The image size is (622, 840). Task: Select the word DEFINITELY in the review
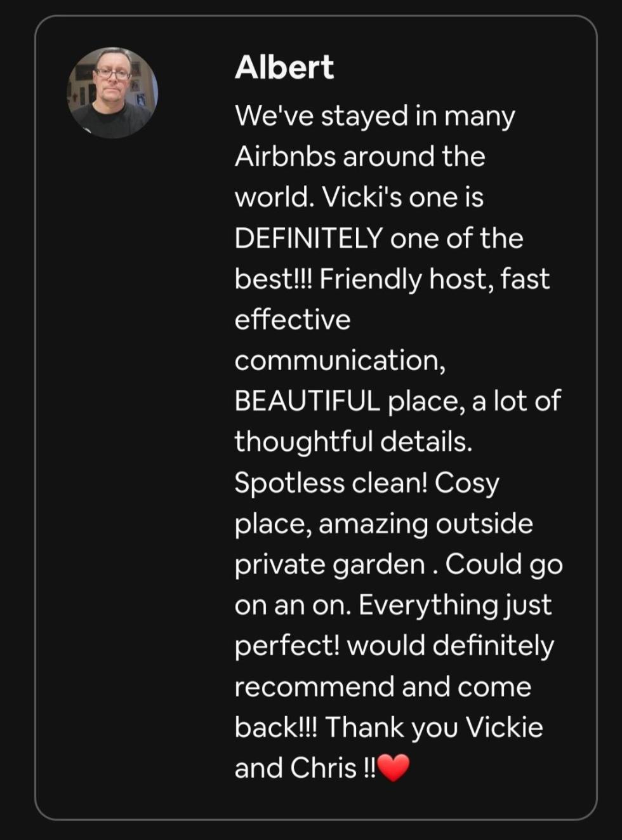[x=308, y=238]
